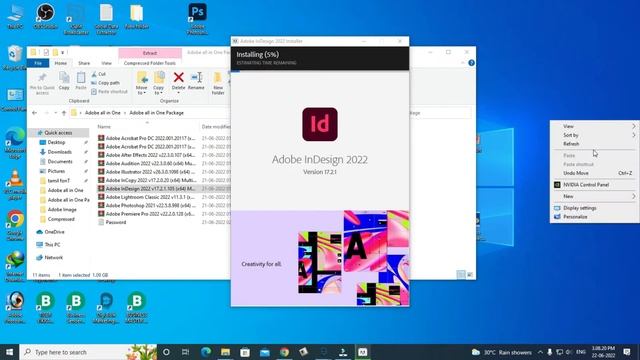640x360 pixels.
Task: Click Copy path in ribbon
Action: point(105,83)
